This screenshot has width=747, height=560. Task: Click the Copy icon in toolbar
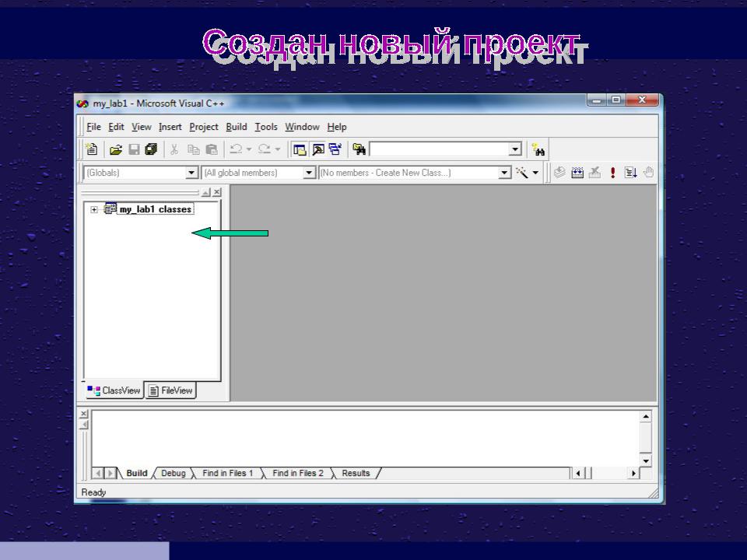tap(193, 149)
